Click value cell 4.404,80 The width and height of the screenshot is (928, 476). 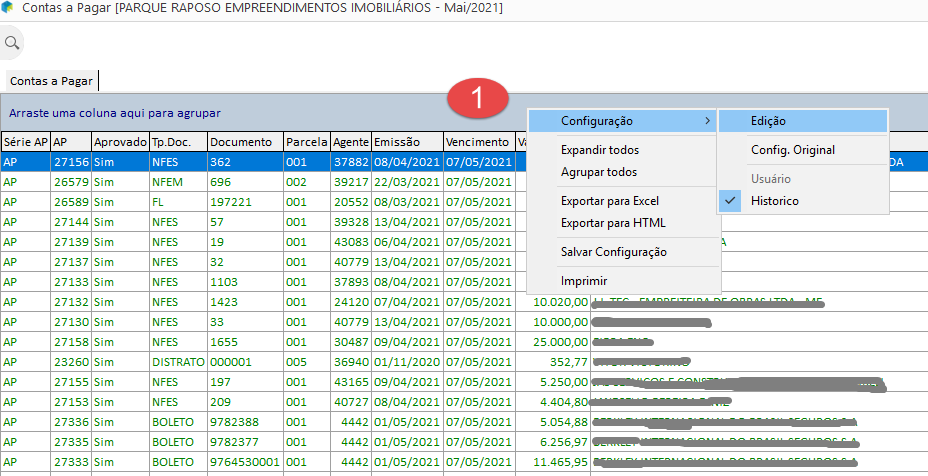tap(553, 402)
